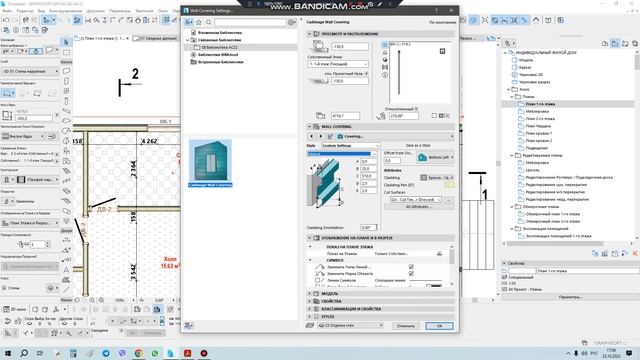The width and height of the screenshot is (640, 360).
Task: Open the load library icon at dialog bottom
Action: 189,325
